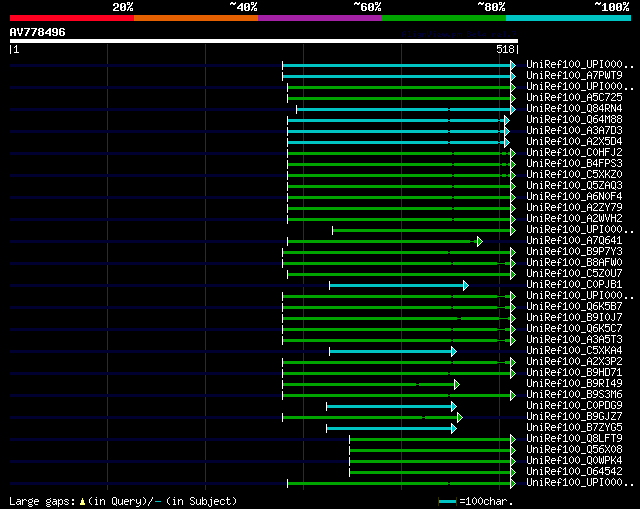
Task: Open hit UniRef100_Q64M88
Action: point(574,120)
